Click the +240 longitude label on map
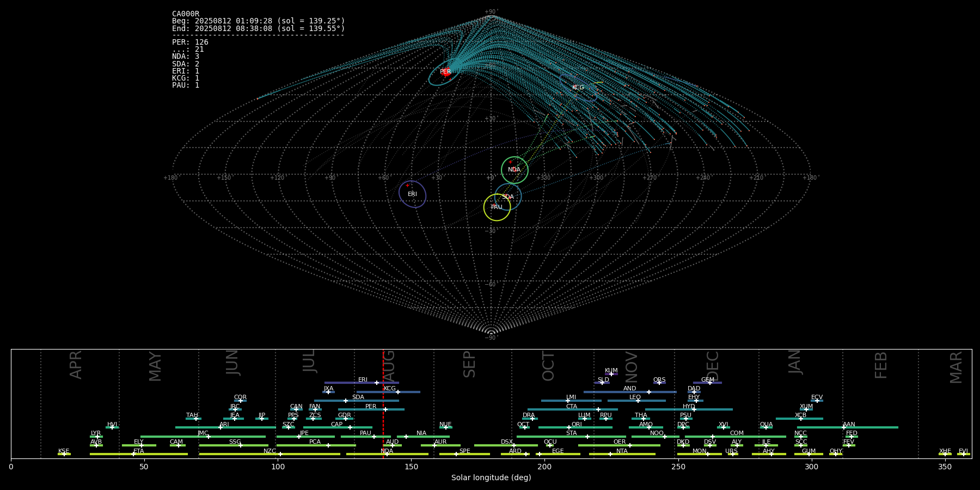Image resolution: width=980 pixels, height=490 pixels. (703, 178)
